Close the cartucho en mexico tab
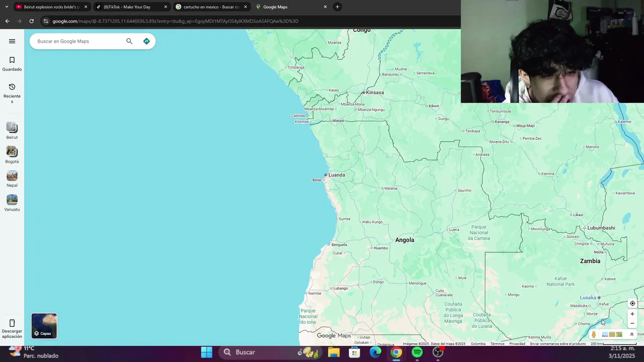The height and width of the screenshot is (362, 644). pyautogui.click(x=246, y=7)
